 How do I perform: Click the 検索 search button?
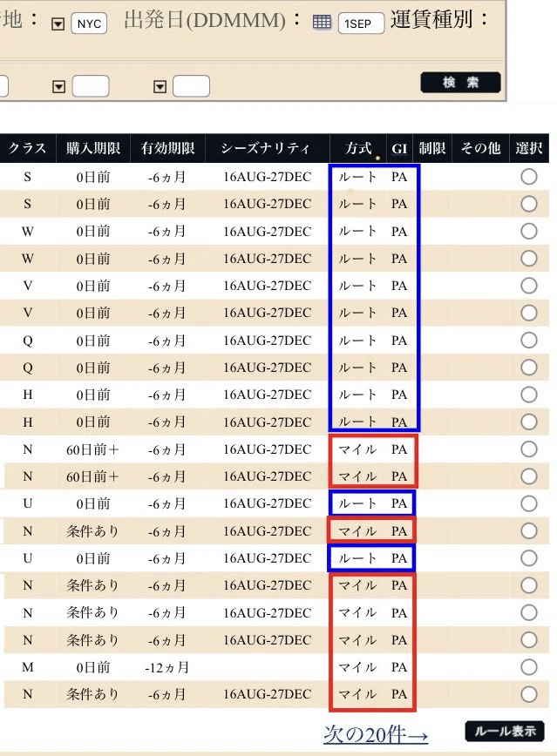460,83
